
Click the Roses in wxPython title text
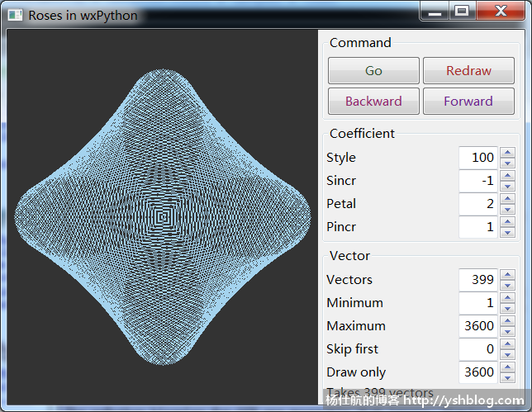(x=83, y=16)
